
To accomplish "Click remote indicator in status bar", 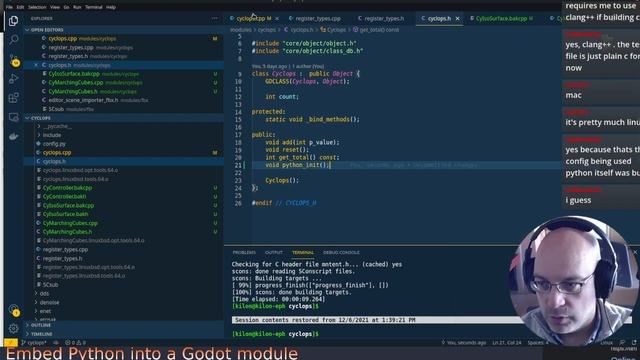I will (x=11, y=342).
